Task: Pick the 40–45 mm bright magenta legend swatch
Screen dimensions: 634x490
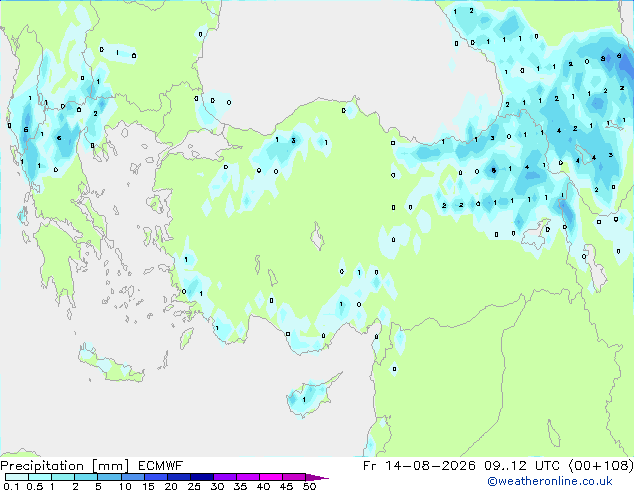Action: 271,477
